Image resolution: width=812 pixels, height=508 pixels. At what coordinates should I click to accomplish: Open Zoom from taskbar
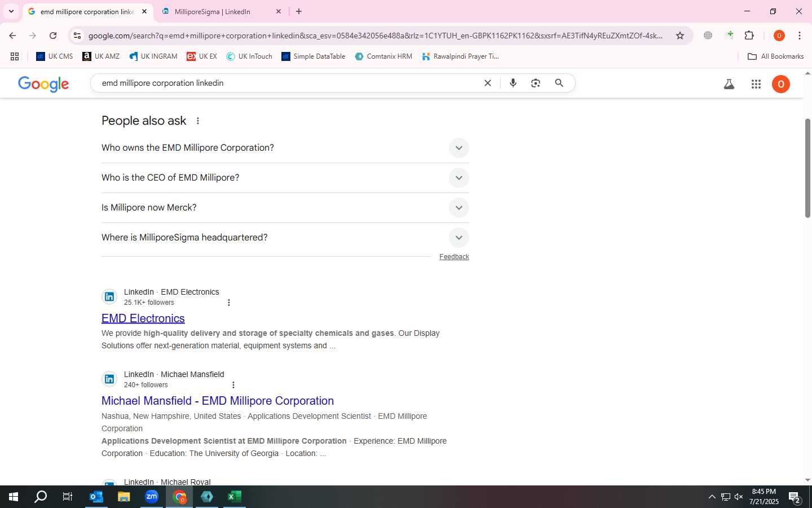click(152, 497)
